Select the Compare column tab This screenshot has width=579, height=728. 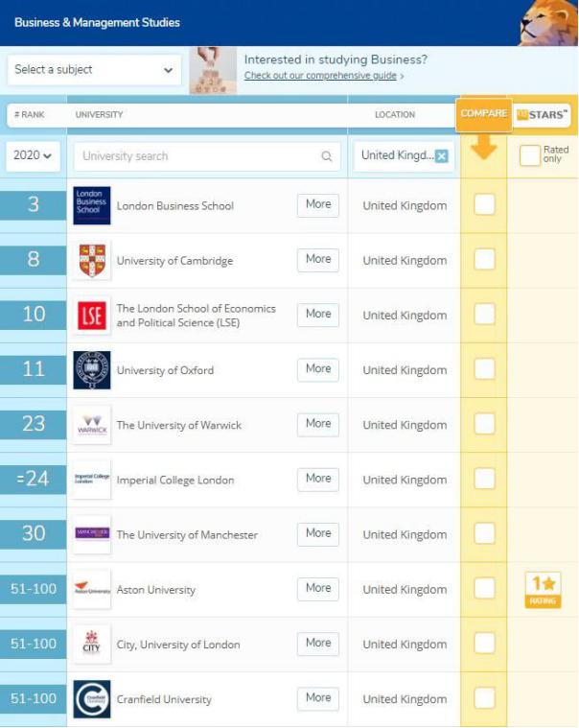(483, 114)
